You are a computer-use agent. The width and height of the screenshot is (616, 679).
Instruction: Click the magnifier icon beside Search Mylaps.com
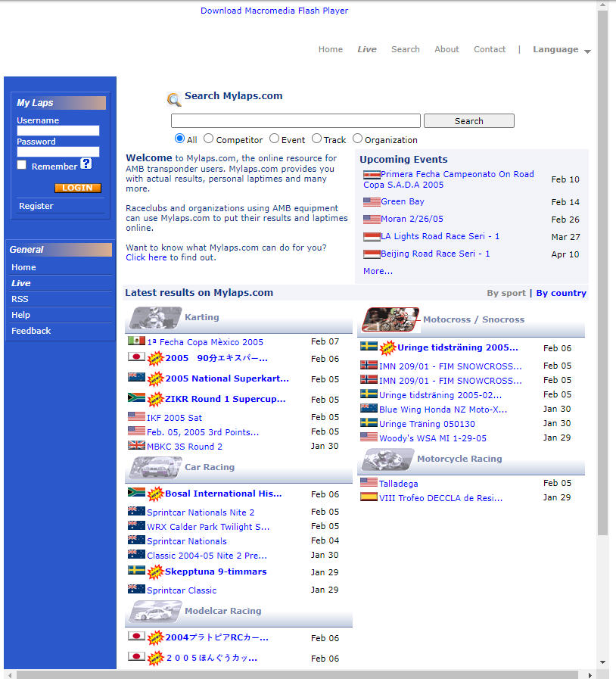(174, 99)
